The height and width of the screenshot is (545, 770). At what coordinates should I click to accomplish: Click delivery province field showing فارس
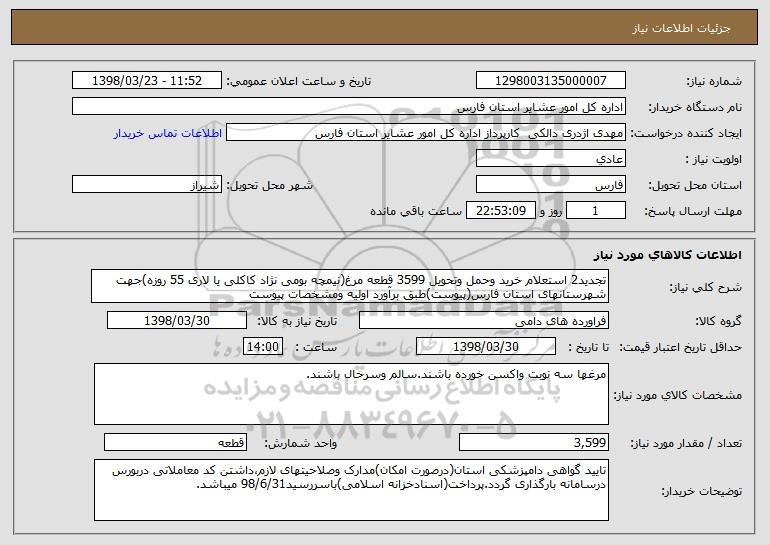coord(551,185)
